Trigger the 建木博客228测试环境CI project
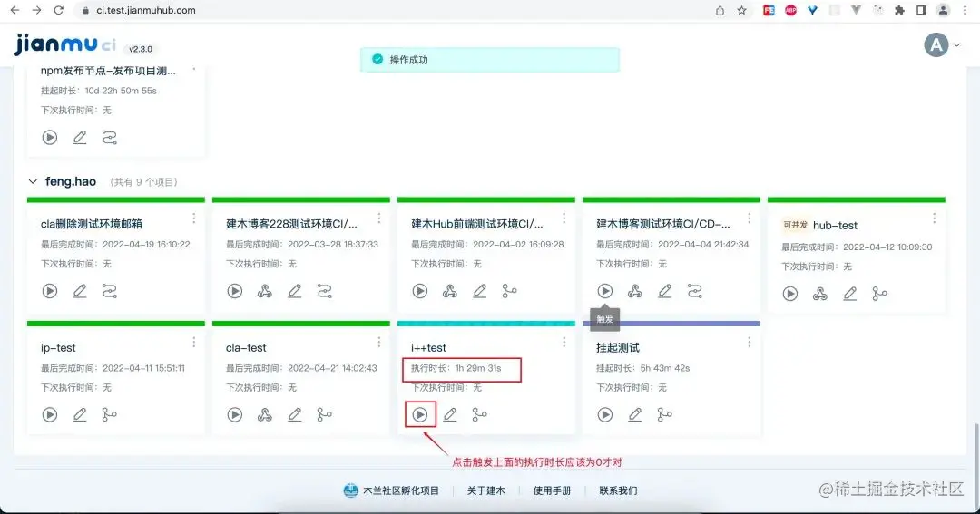 tap(234, 291)
